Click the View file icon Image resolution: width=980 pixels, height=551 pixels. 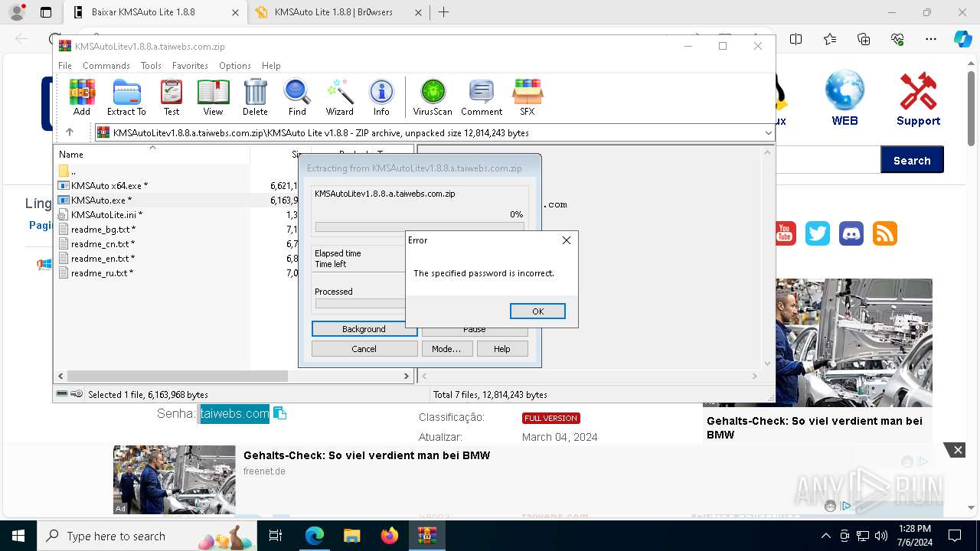(x=213, y=97)
